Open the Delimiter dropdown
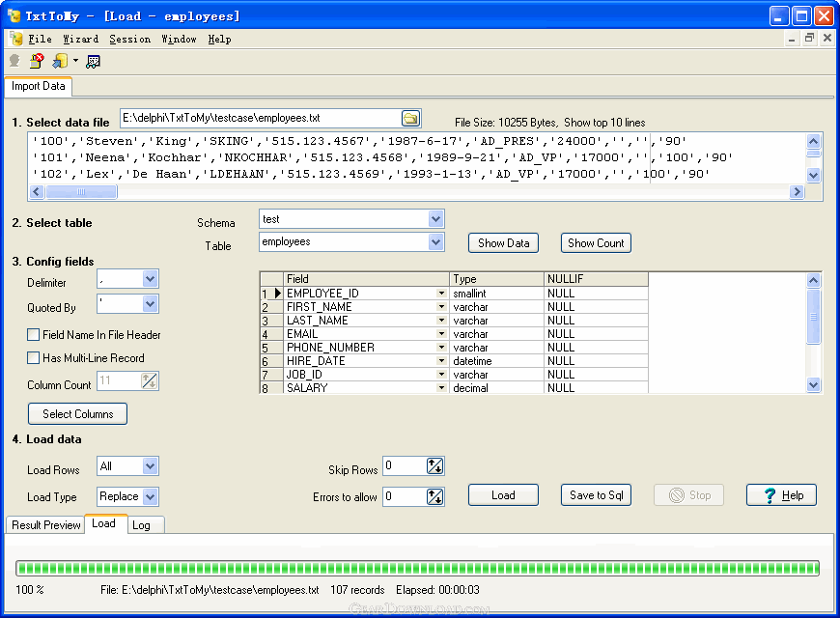The image size is (840, 618). [150, 279]
